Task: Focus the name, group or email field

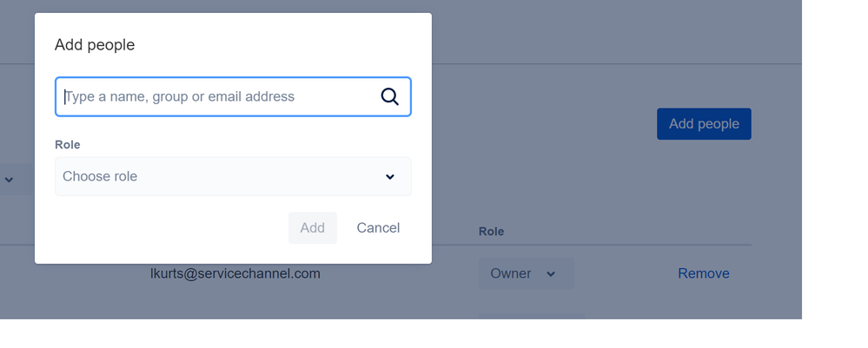Action: pos(233,97)
